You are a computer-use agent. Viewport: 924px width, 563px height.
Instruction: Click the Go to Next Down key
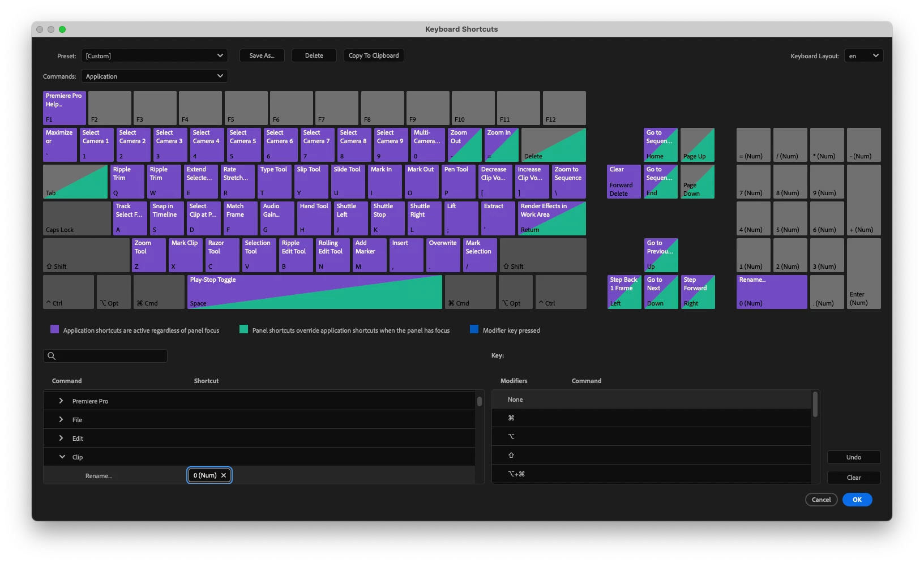tap(661, 292)
